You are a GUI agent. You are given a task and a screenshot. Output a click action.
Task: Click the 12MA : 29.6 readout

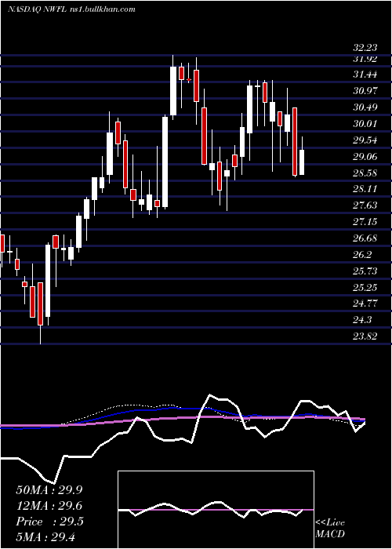point(49,506)
